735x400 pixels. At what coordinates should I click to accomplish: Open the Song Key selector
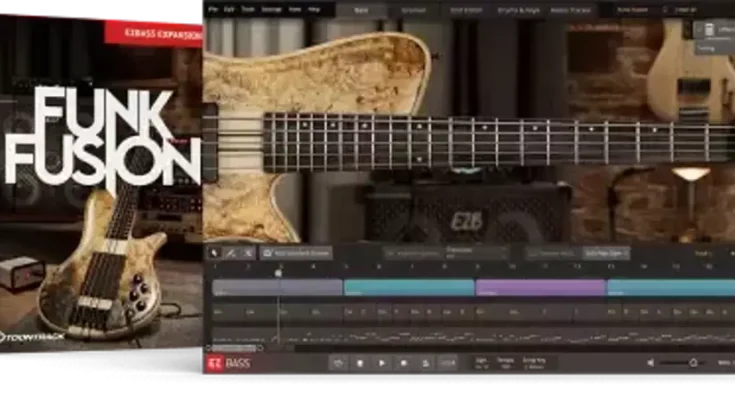(534, 363)
